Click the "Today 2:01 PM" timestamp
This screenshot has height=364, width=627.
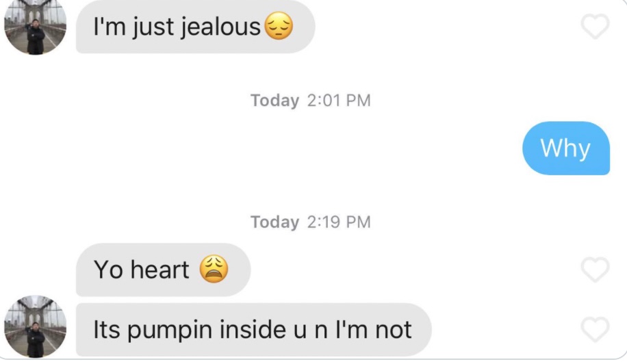[x=311, y=101]
